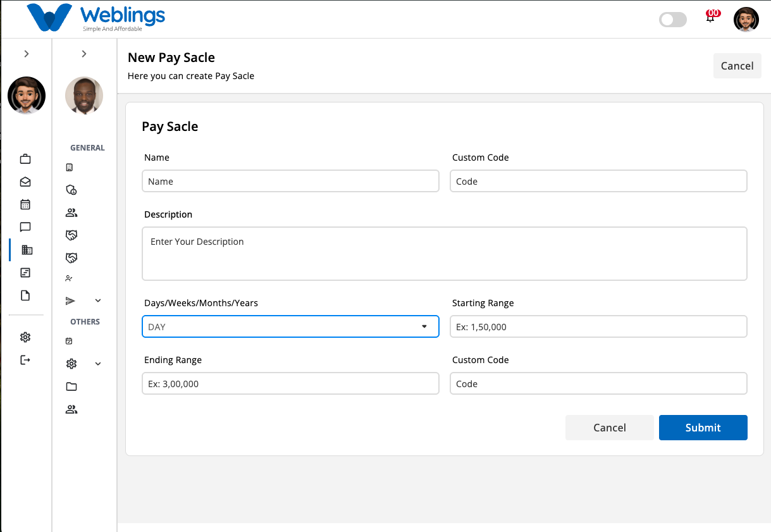Open the people group icon under GENERAL
Screen dimensions: 771x532
click(71, 213)
